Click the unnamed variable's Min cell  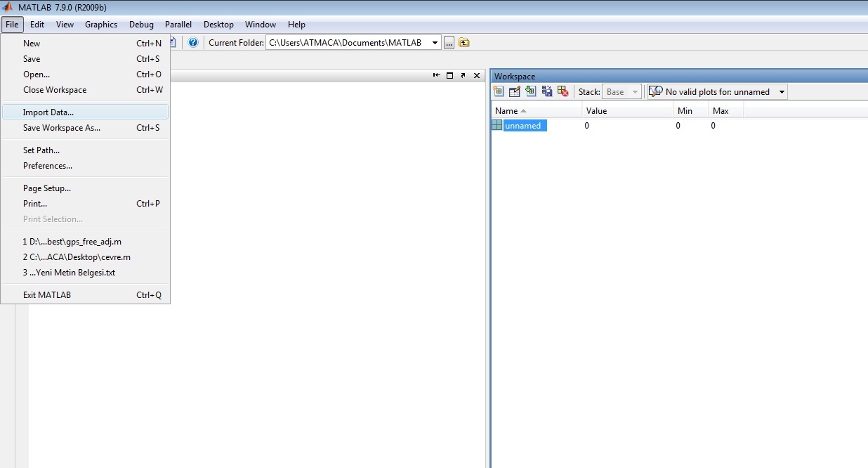[690, 126]
